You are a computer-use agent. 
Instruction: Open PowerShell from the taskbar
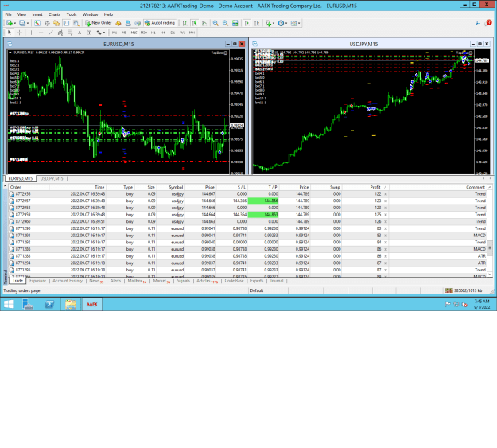(x=49, y=304)
